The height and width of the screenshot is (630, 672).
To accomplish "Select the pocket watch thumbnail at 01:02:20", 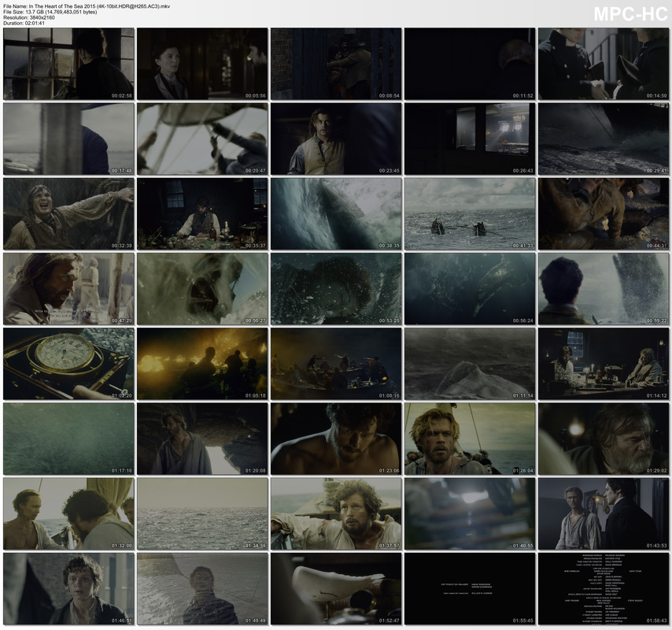I will [68, 364].
